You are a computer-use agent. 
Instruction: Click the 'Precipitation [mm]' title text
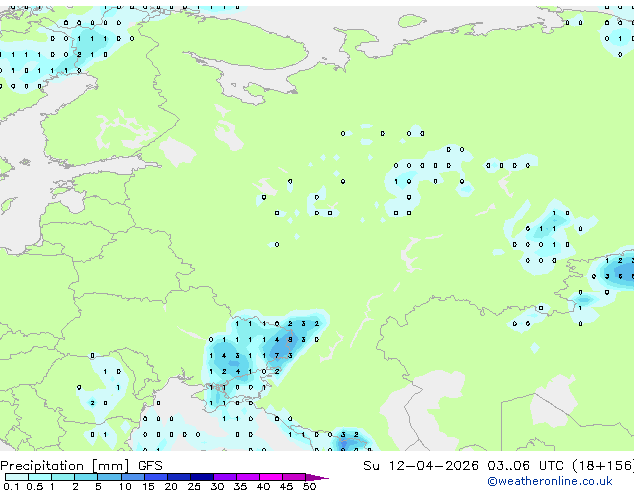click(65, 466)
